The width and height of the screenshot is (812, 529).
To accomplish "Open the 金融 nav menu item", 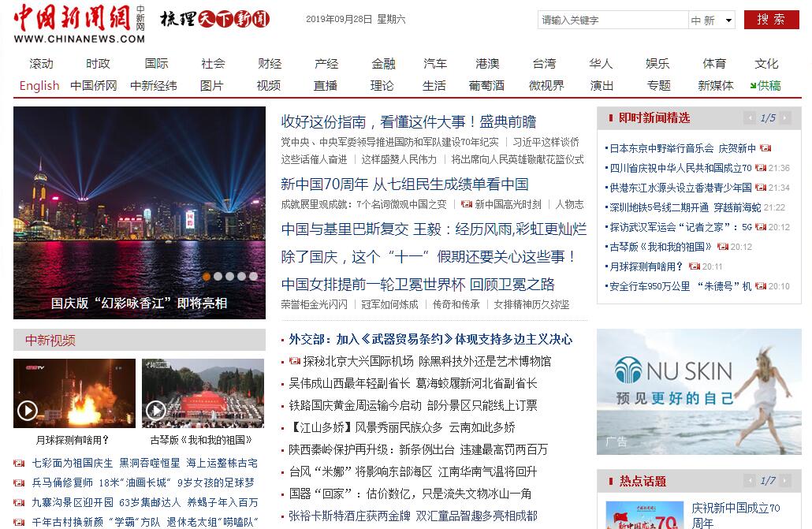I will [x=383, y=64].
